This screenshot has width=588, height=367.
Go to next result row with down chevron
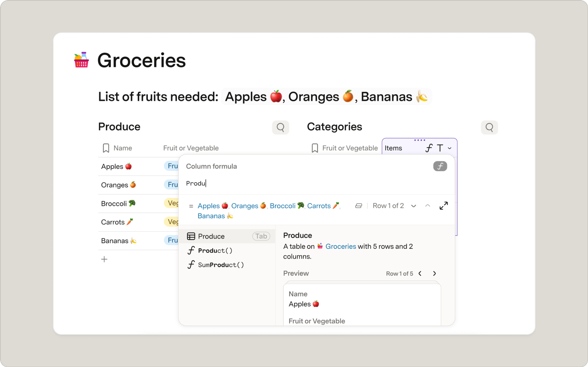[414, 206]
